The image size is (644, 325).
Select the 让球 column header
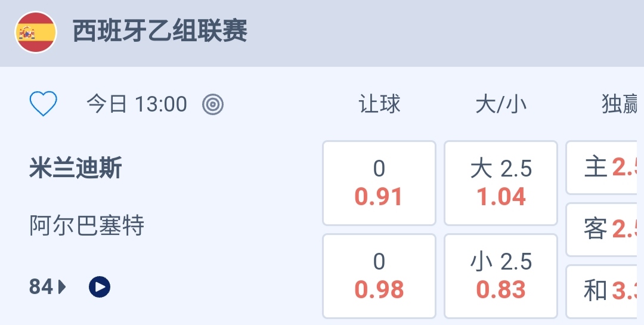tap(379, 104)
